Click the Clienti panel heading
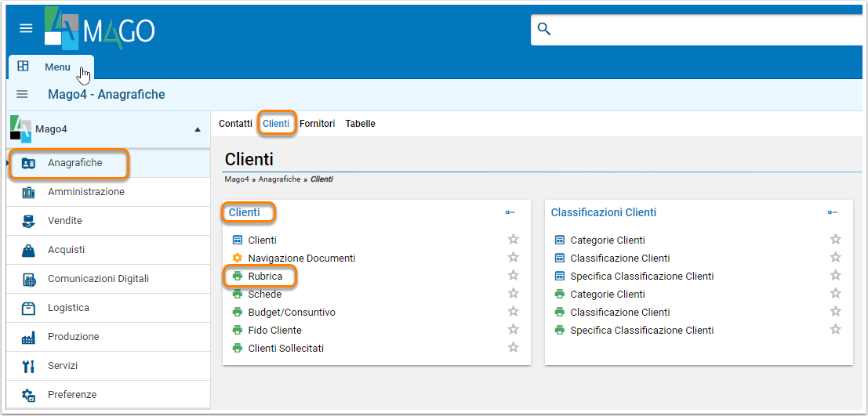868x416 pixels. pyautogui.click(x=244, y=212)
